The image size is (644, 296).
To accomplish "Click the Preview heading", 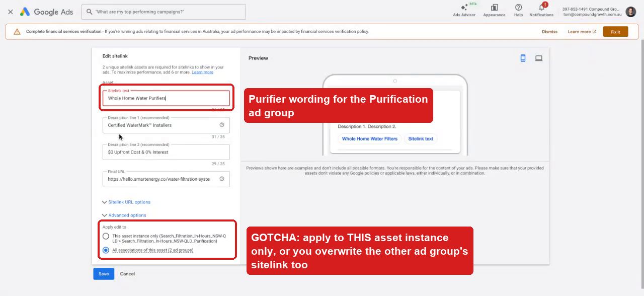I will click(x=258, y=58).
